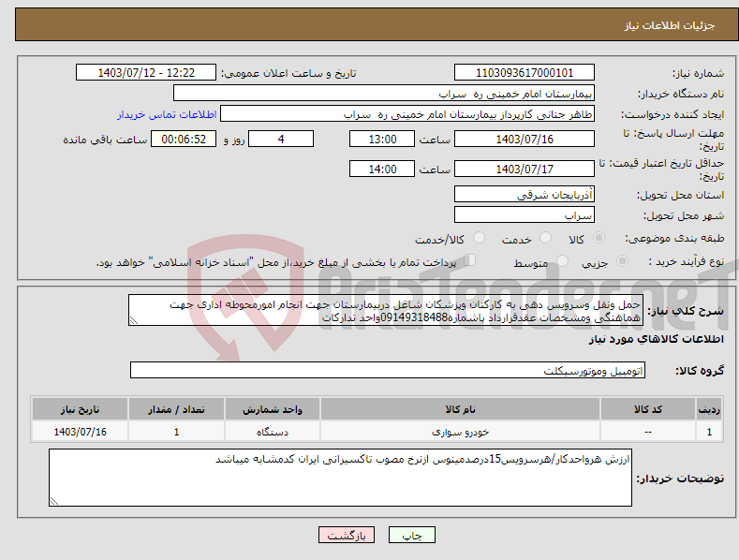The height and width of the screenshot is (560, 739).
Task: Select the خدمت radio button
Action: tap(545, 238)
